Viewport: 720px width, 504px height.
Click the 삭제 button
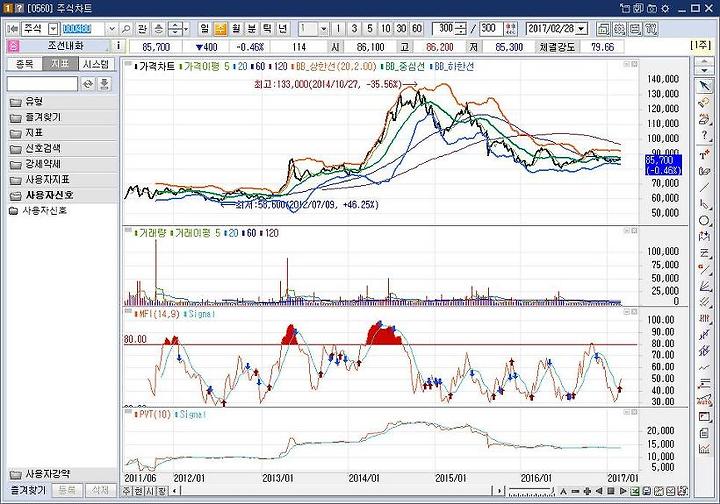100,490
